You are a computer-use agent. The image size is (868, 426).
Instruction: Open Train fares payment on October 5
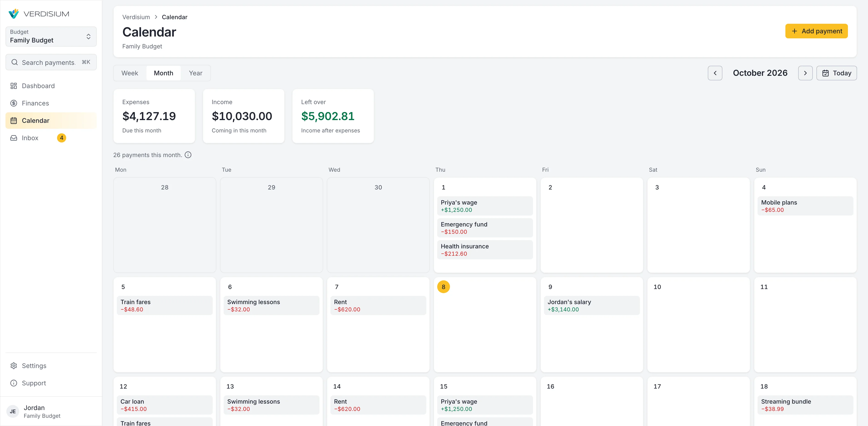coord(165,305)
